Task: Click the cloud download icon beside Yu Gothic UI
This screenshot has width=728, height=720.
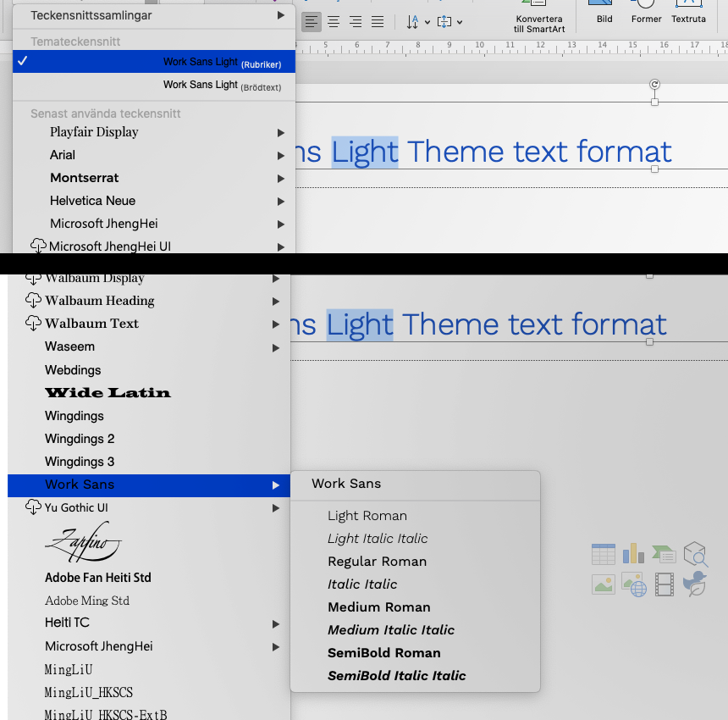Action: point(33,507)
